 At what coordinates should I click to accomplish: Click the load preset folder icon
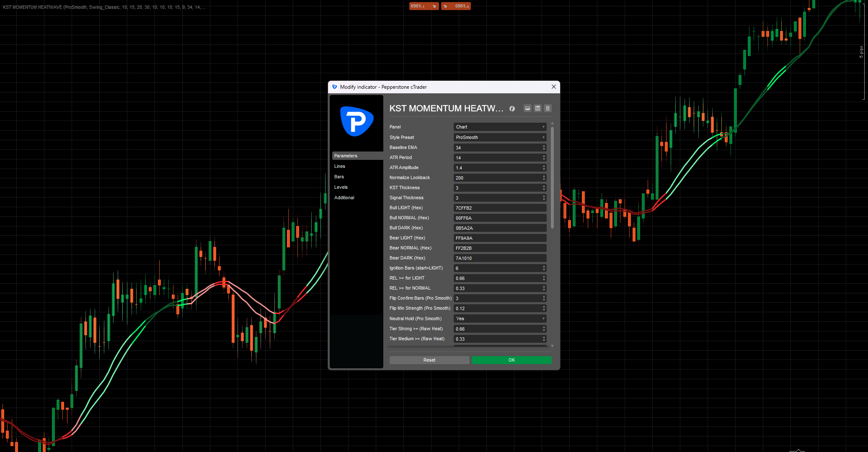[x=527, y=108]
